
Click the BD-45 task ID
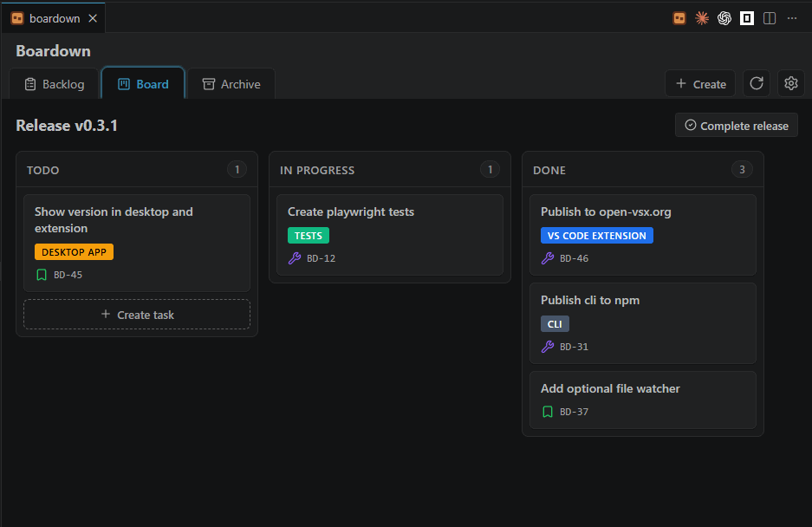pos(68,275)
